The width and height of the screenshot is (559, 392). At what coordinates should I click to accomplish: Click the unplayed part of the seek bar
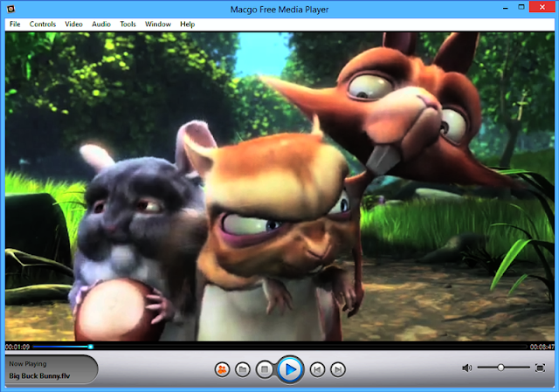310,347
